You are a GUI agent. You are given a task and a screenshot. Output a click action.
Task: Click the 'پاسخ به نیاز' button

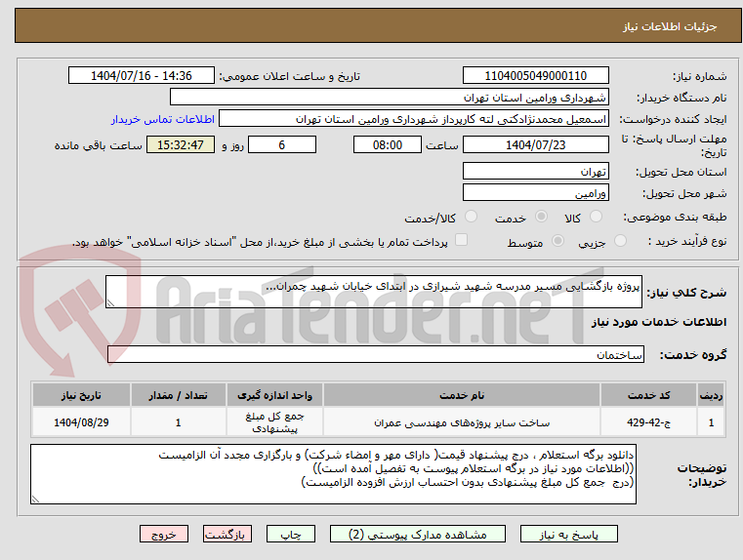point(568,534)
